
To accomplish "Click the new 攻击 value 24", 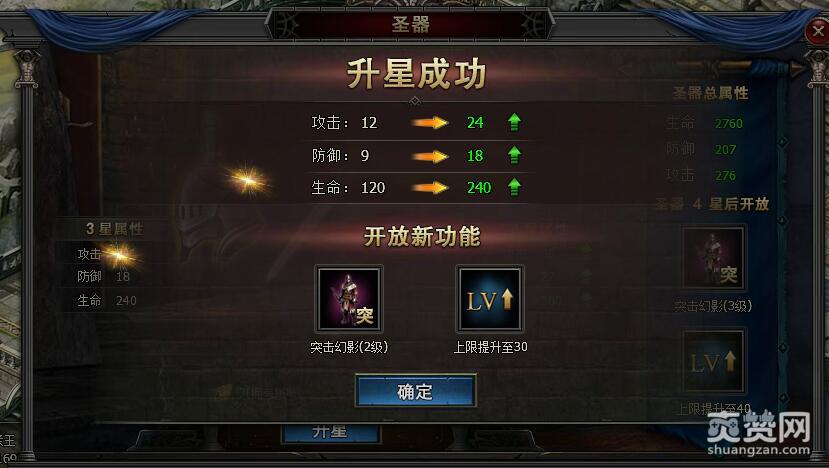I will pyautogui.click(x=475, y=123).
